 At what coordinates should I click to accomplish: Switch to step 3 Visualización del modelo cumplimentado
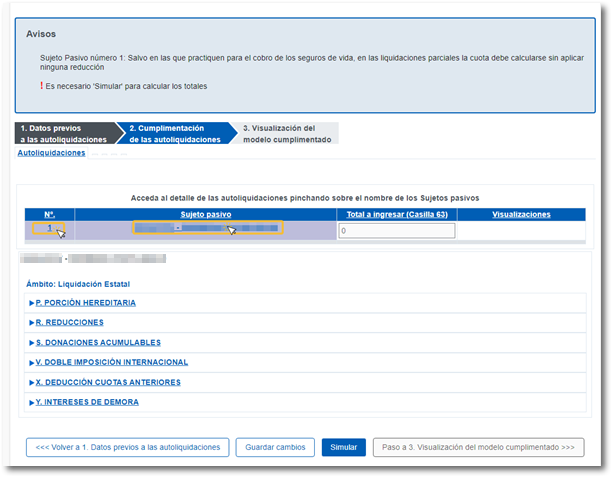pyautogui.click(x=286, y=134)
